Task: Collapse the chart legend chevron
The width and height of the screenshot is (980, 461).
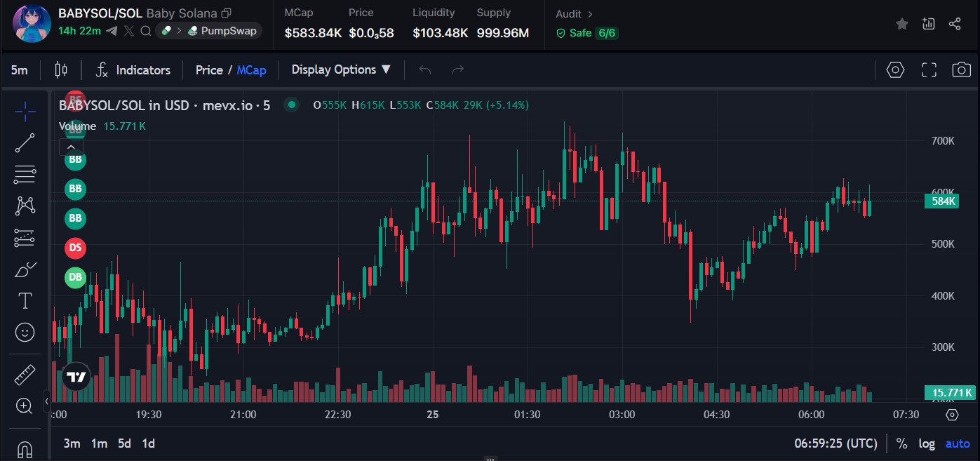Action: [x=72, y=147]
